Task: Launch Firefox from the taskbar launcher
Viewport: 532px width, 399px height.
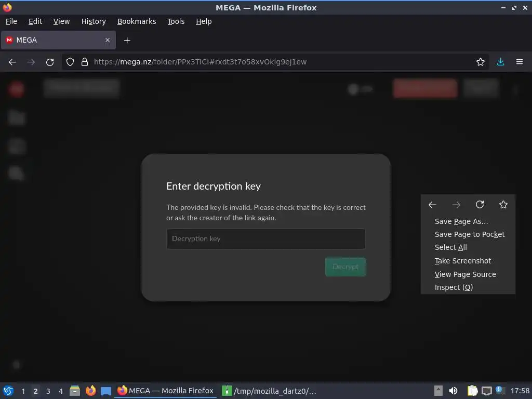Action: pos(90,391)
